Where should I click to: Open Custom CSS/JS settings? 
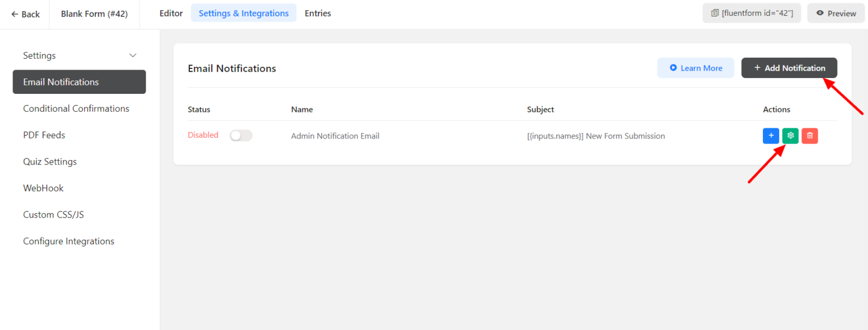[x=53, y=214]
